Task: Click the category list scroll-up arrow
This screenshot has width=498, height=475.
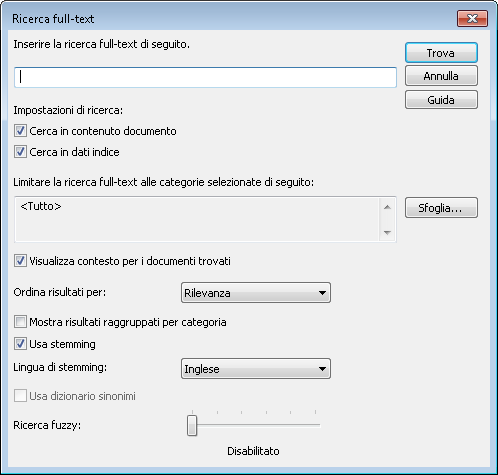Action: click(387, 207)
